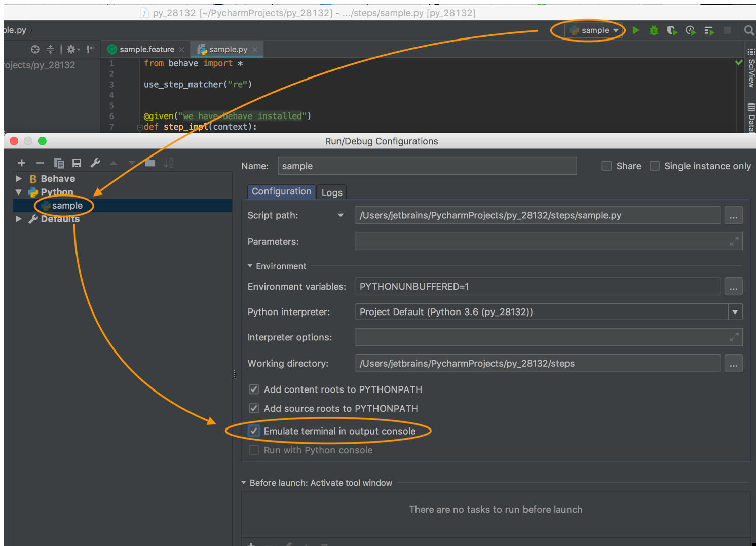The width and height of the screenshot is (756, 546).
Task: Open the Python interpreter dropdown
Action: (x=735, y=311)
